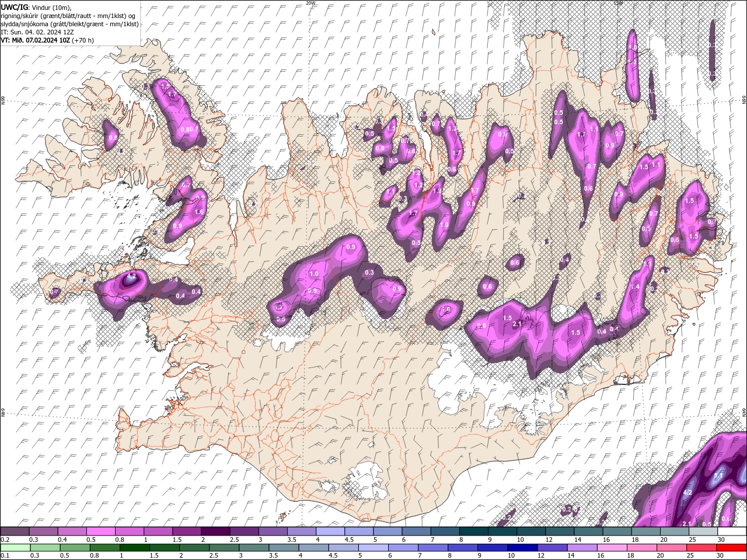Pick the 9 royal blue swatch in bottom legend
Image resolution: width=747 pixels, height=560 pixels.
point(493,548)
